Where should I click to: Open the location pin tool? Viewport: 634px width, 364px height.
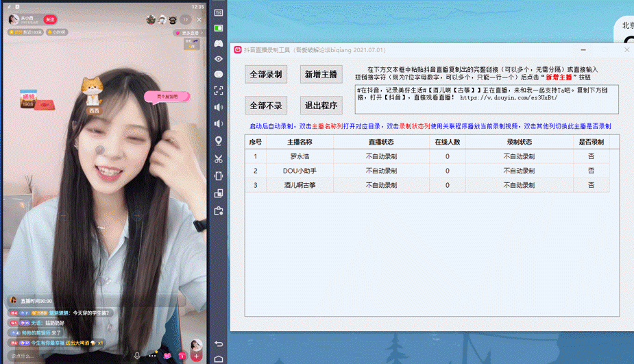click(x=219, y=141)
